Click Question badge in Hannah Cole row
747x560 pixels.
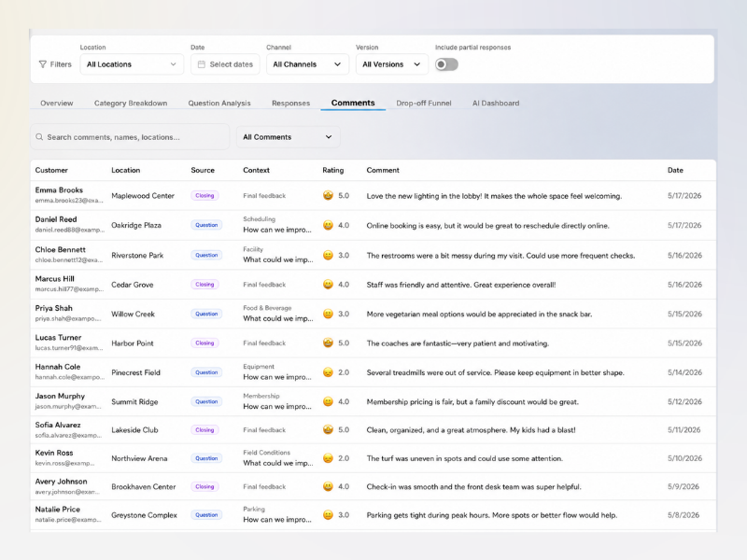click(x=206, y=372)
